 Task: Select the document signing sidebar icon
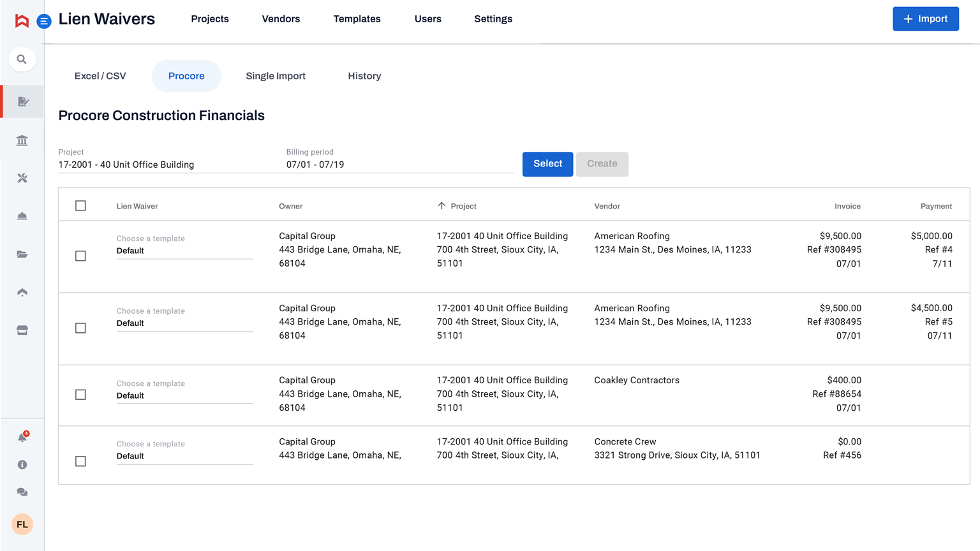tap(23, 101)
